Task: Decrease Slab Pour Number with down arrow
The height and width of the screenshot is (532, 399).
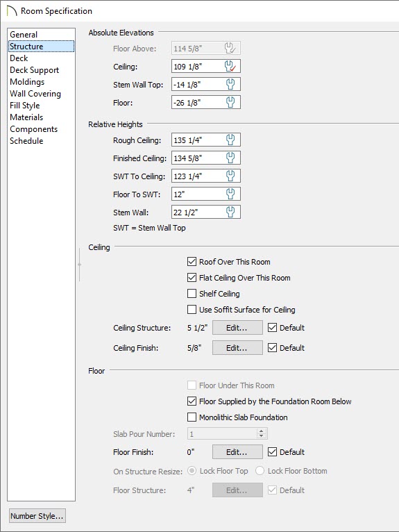Action: [261, 435]
